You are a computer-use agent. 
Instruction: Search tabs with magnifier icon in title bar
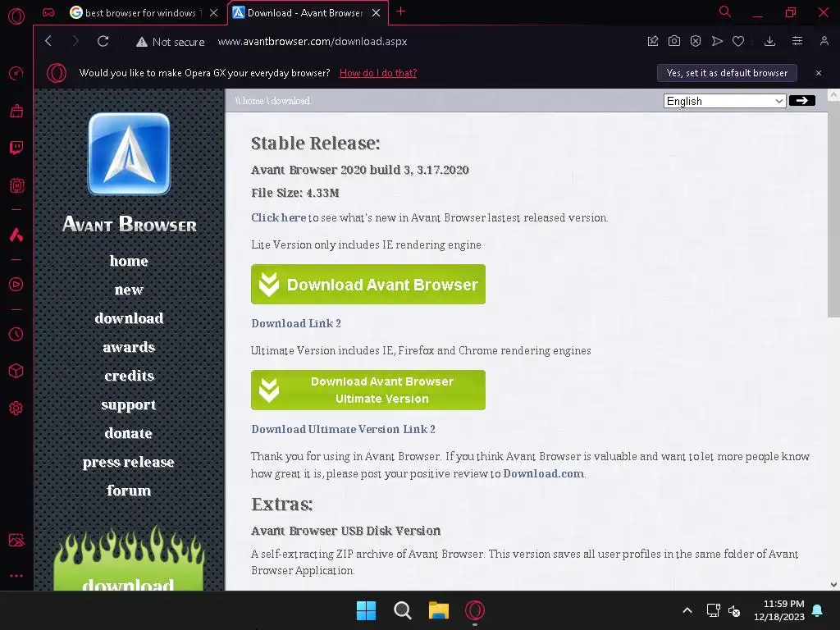click(725, 11)
